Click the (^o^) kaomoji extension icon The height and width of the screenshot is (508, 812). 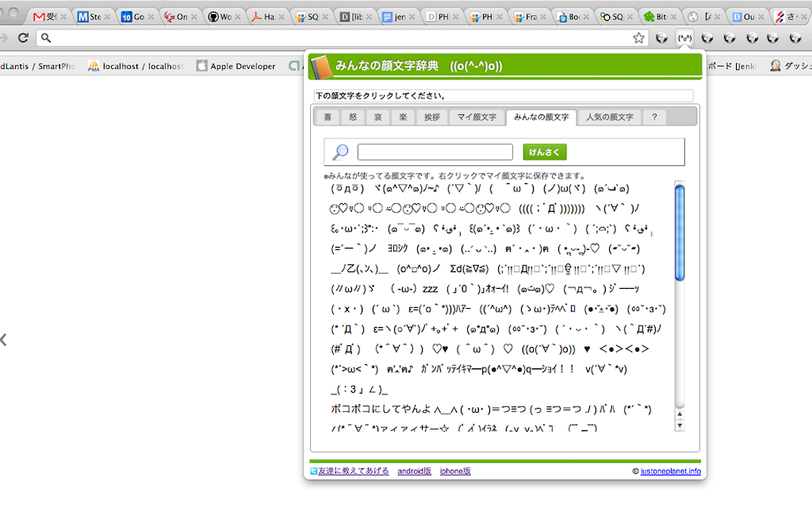point(684,38)
